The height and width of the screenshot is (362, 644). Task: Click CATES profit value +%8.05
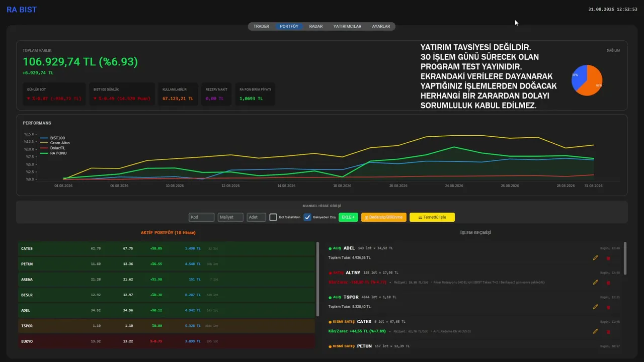point(156,248)
